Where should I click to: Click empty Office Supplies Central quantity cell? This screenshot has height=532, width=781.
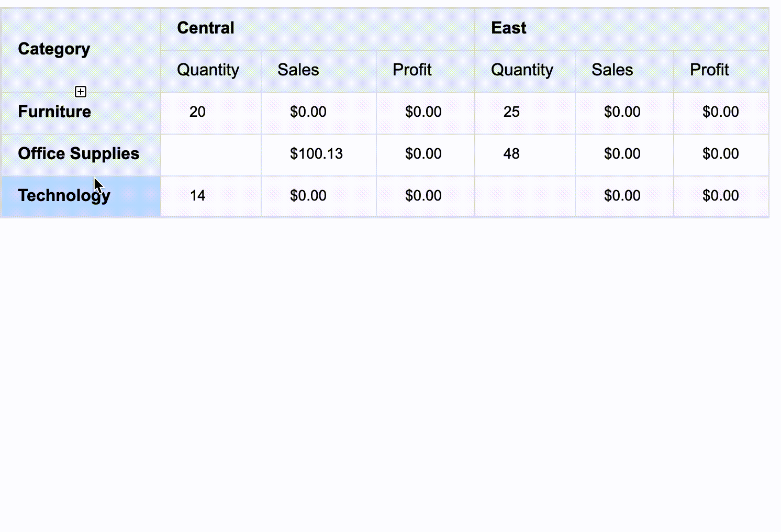click(x=211, y=155)
